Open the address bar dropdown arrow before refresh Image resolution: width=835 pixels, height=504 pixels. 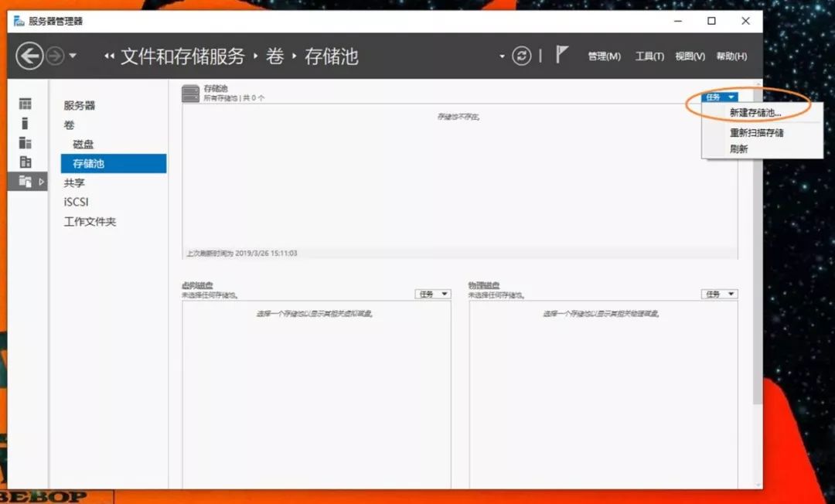pyautogui.click(x=502, y=56)
